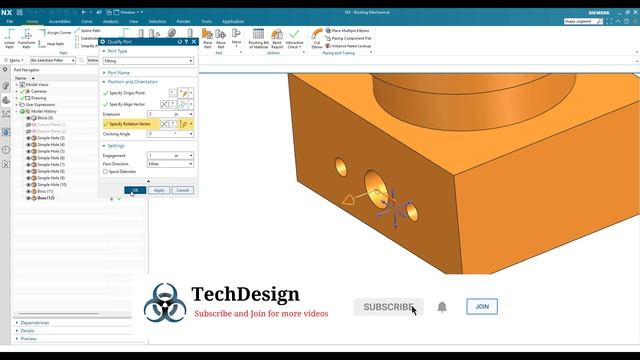The image size is (640, 360).
Task: Switch to the Render ribbon tab
Action: (183, 21)
